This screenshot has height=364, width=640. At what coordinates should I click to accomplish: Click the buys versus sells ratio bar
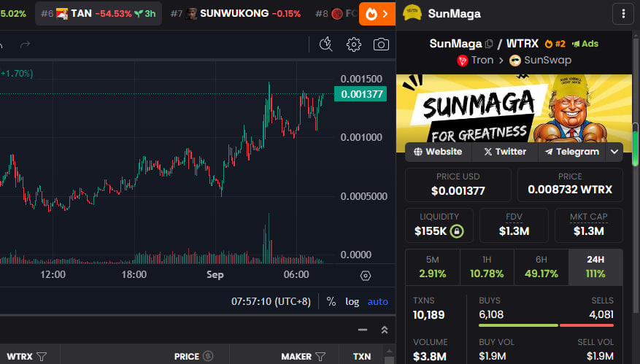[x=546, y=325]
